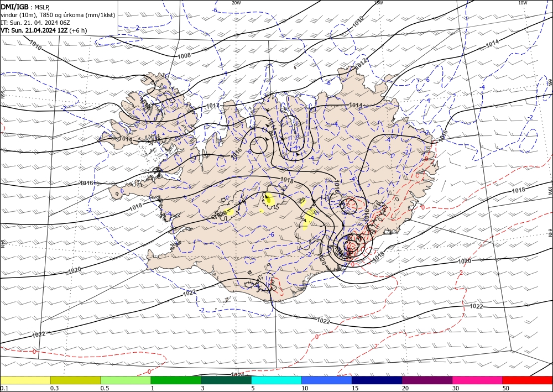
Task: Pick the dark green 3–5 legend swatch
Action: coord(226,380)
